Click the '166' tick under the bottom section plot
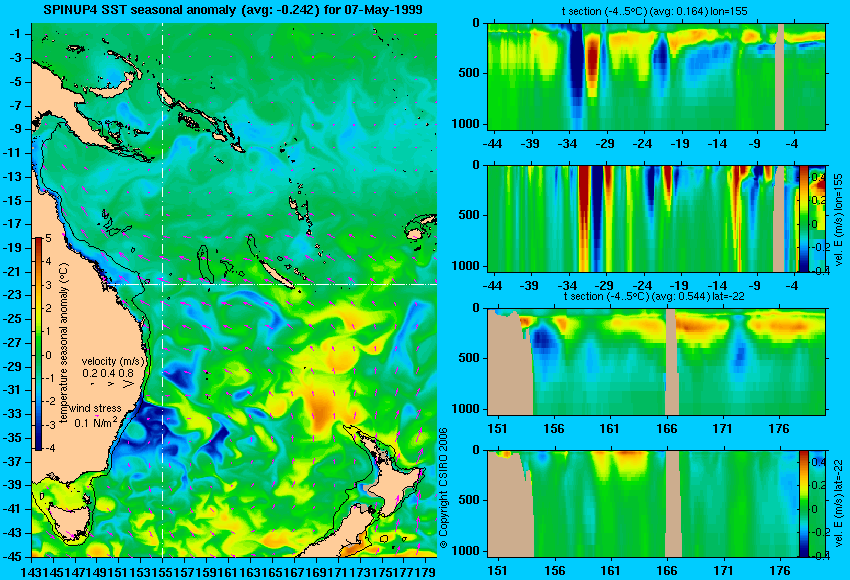 point(667,571)
